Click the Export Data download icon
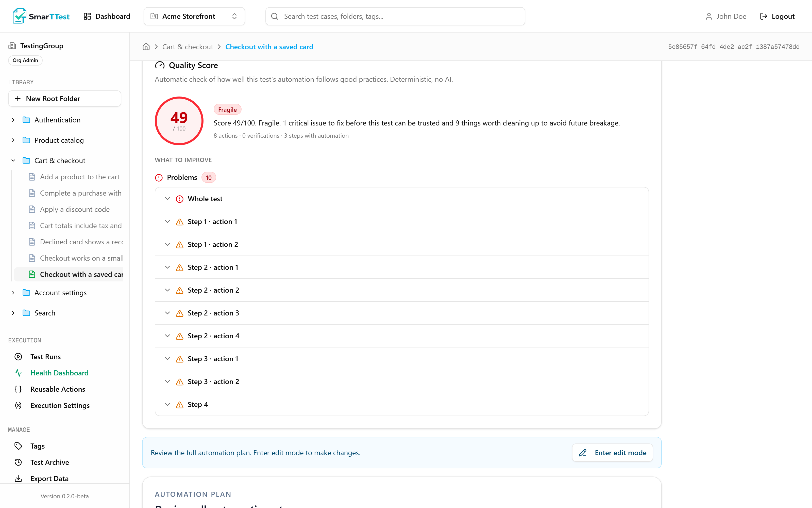Screen dimensions: 812x508 [x=19, y=479]
